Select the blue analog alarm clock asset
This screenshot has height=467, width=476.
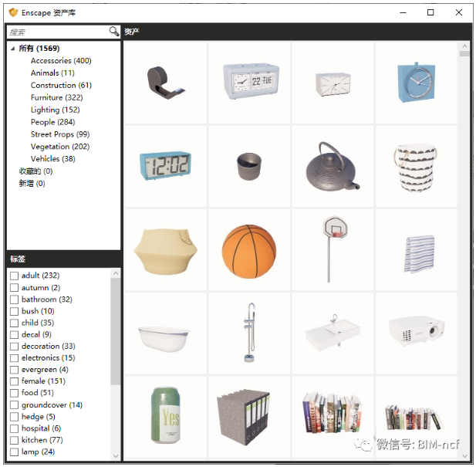(417, 83)
